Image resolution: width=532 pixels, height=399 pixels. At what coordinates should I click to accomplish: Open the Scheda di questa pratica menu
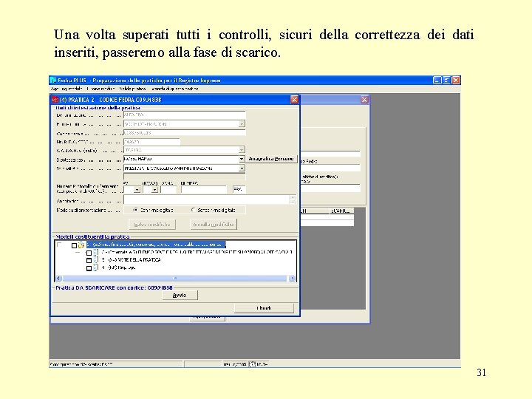coord(175,89)
